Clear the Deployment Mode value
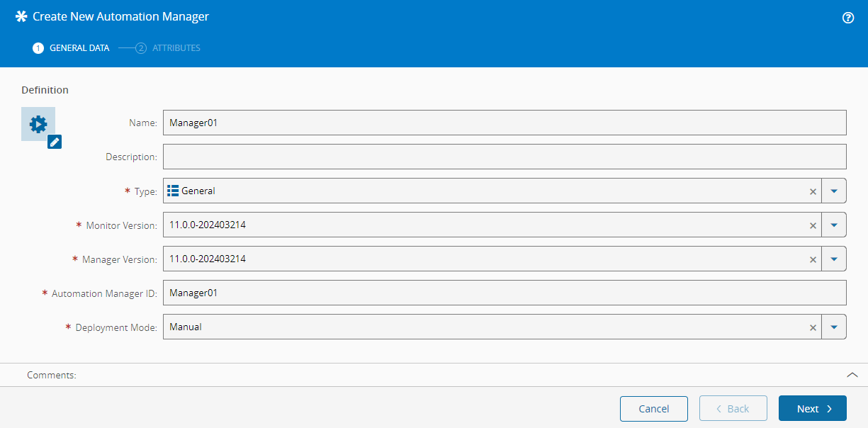 click(813, 327)
